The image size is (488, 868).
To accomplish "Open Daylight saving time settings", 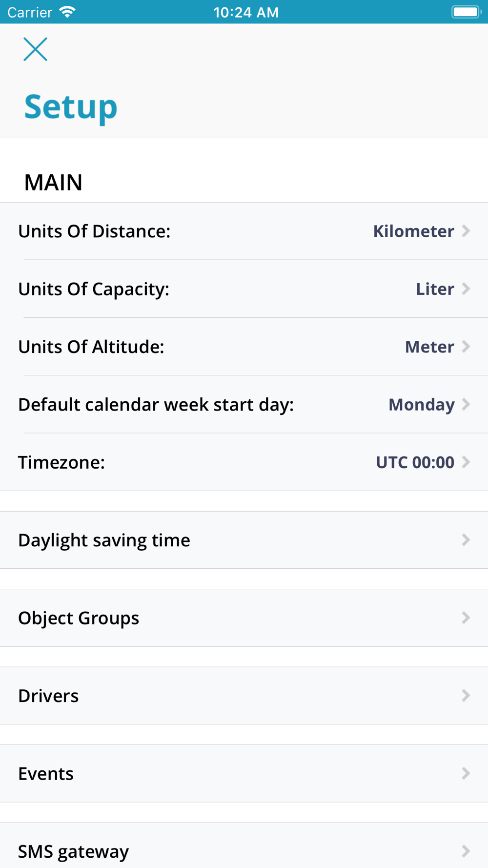I will 104,540.
